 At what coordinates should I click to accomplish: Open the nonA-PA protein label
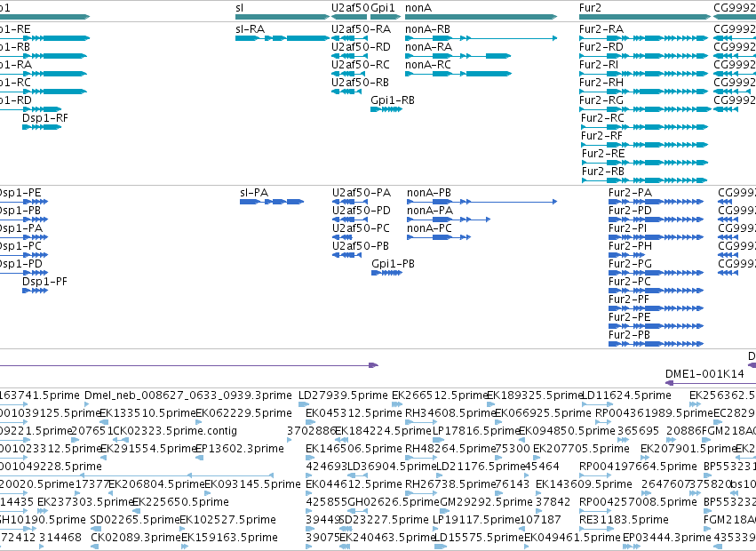[430, 211]
